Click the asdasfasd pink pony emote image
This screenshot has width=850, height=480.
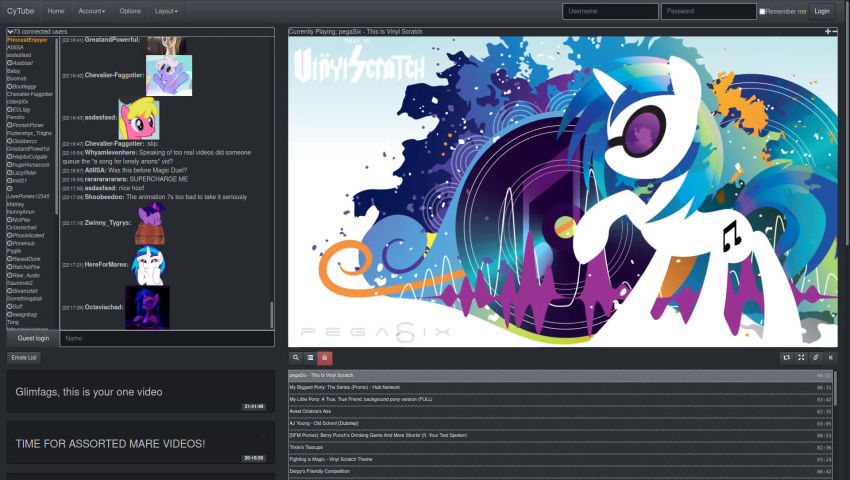(x=139, y=119)
